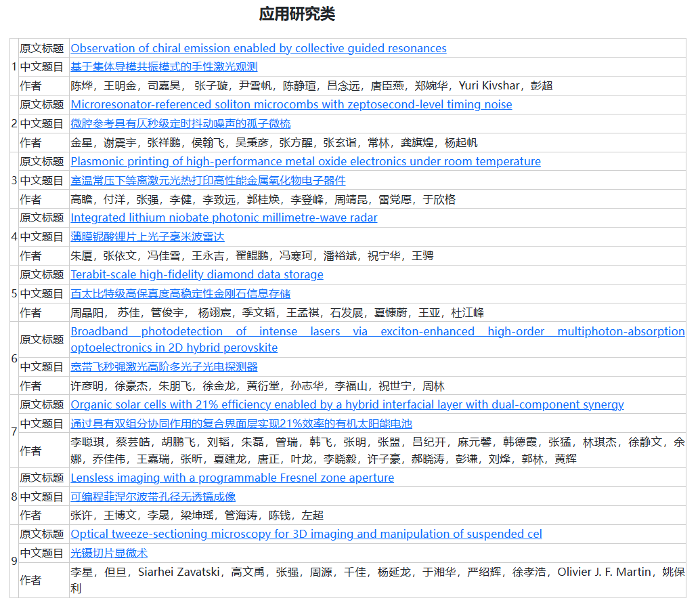Open the programmable Fresnel zone aperture imaging paper
700x609 pixels.
tap(232, 478)
